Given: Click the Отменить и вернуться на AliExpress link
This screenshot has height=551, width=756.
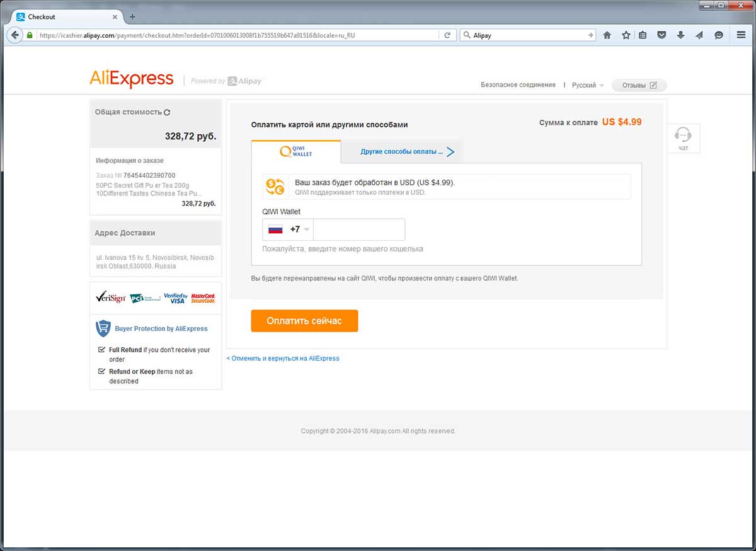Looking at the screenshot, I should (x=283, y=358).
